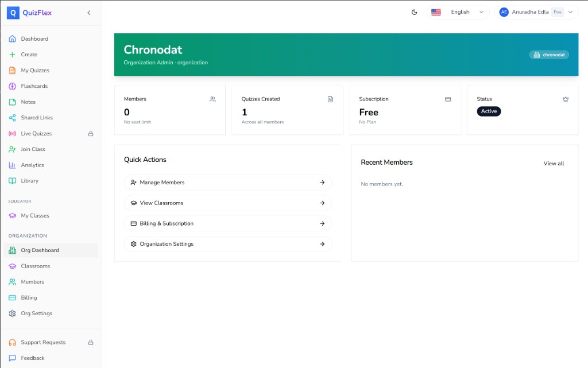Viewport: 588px width, 368px height.
Task: Toggle dark mode with moon icon
Action: (x=415, y=12)
